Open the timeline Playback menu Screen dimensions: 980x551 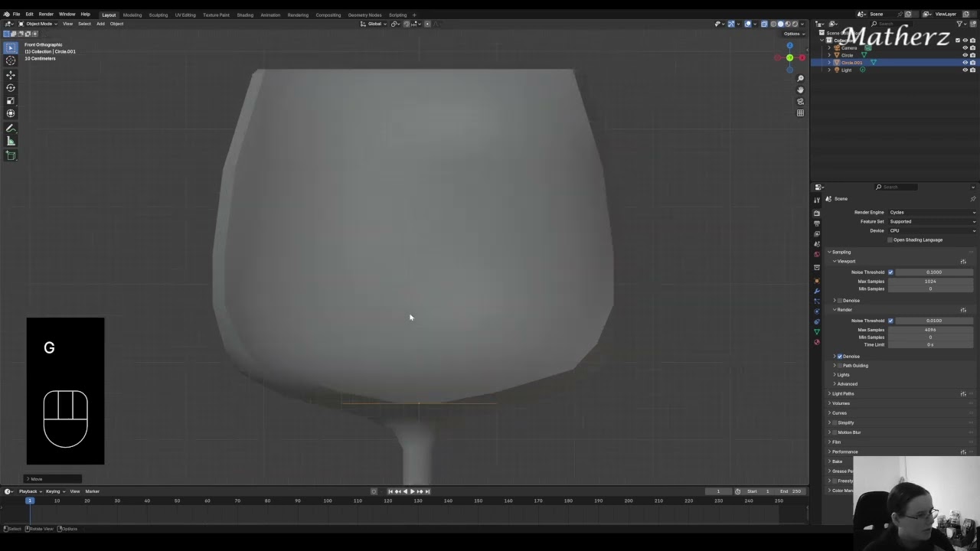28,491
